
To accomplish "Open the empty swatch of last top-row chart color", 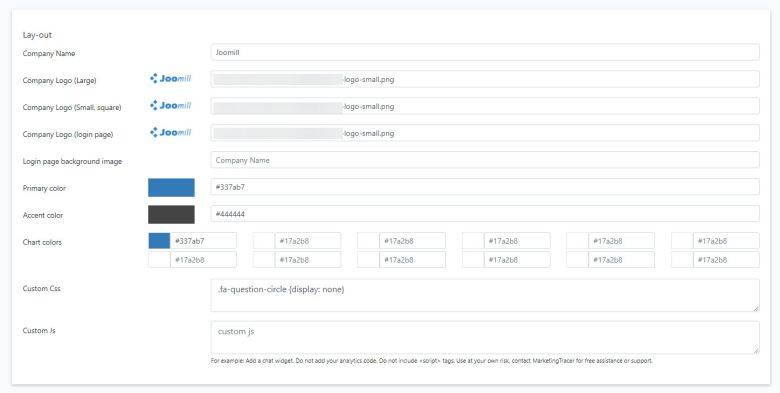I will click(x=682, y=241).
